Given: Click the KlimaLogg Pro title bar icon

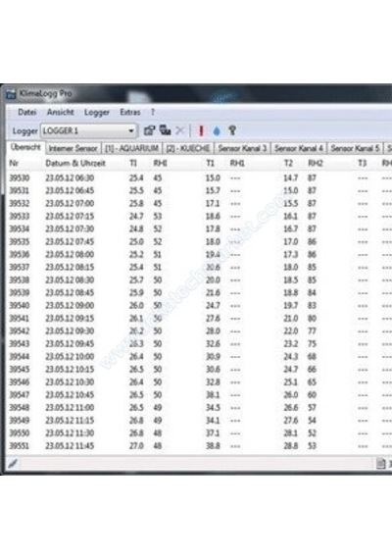Looking at the screenshot, I should [x=12, y=94].
